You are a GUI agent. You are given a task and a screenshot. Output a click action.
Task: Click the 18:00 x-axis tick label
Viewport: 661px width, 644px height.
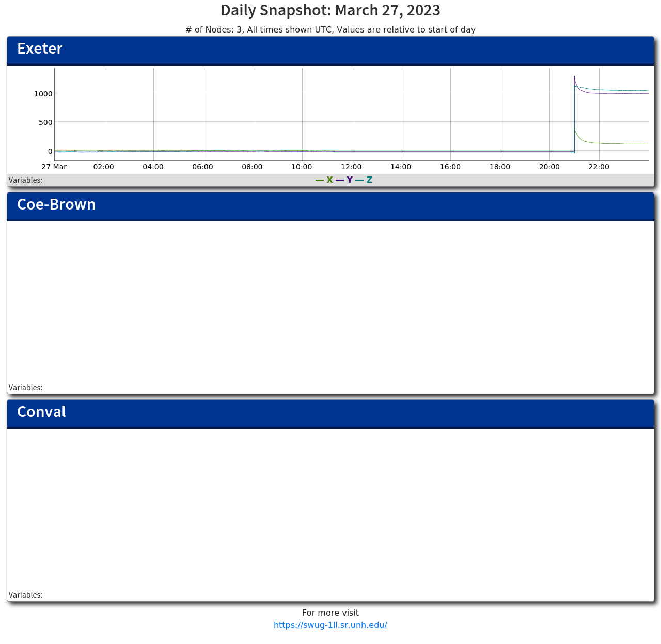500,167
